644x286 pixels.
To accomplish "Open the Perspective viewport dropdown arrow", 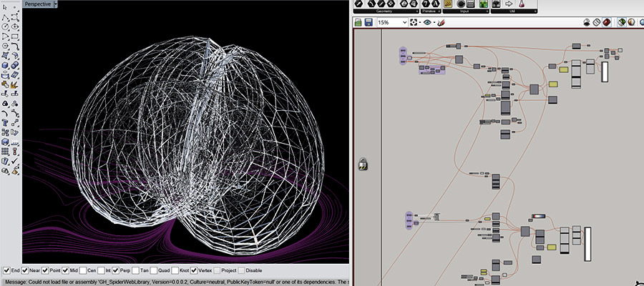I will tap(55, 4).
